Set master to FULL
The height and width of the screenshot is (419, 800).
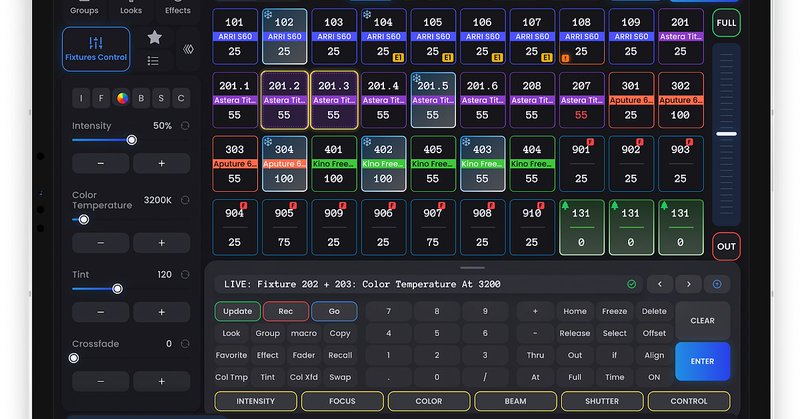(726, 23)
